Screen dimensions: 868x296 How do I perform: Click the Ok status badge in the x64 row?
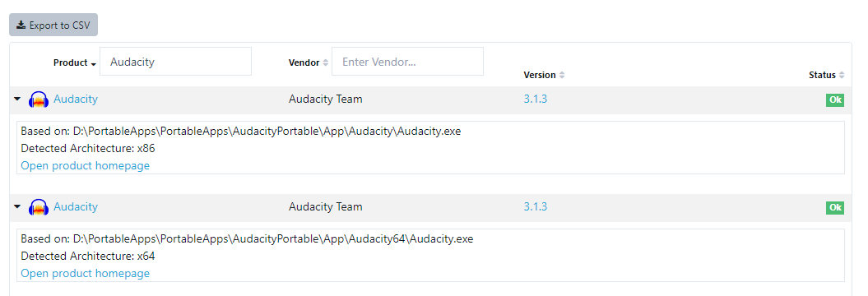(835, 207)
